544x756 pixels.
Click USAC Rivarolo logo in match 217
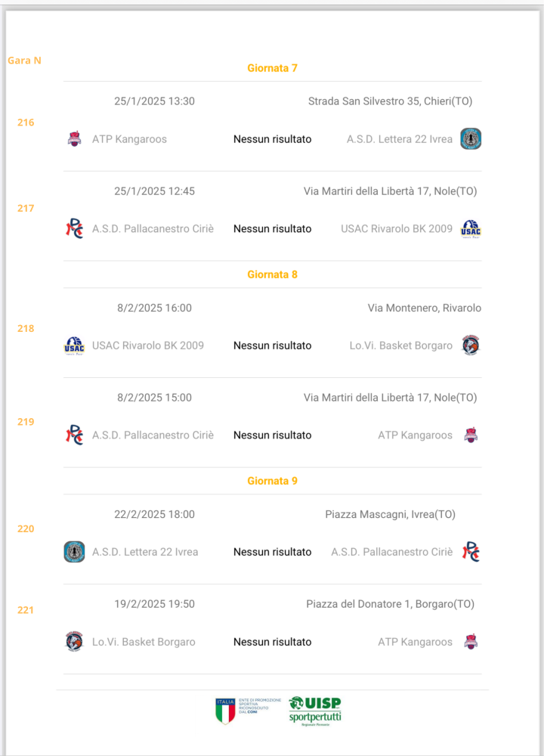click(471, 229)
